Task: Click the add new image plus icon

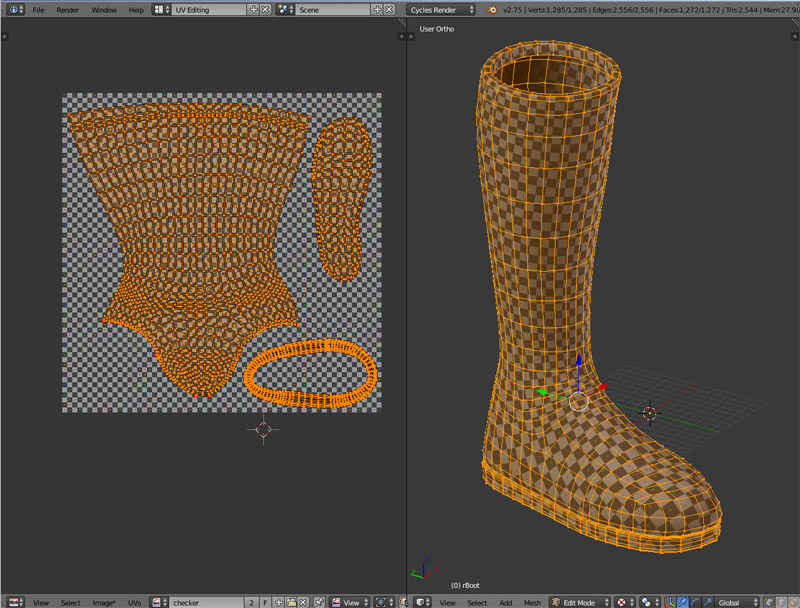Action: [x=277, y=602]
